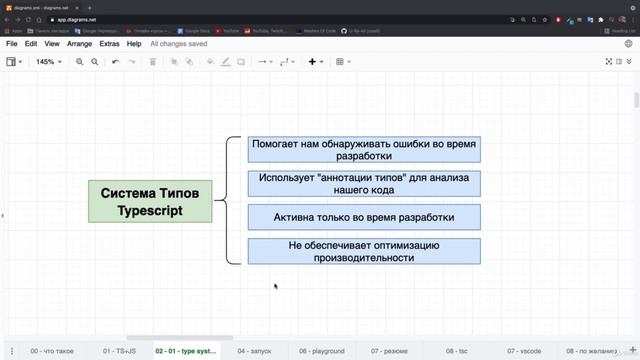Select the Не обеспечивает оптимизацию box
The width and height of the screenshot is (640, 360).
(x=364, y=251)
